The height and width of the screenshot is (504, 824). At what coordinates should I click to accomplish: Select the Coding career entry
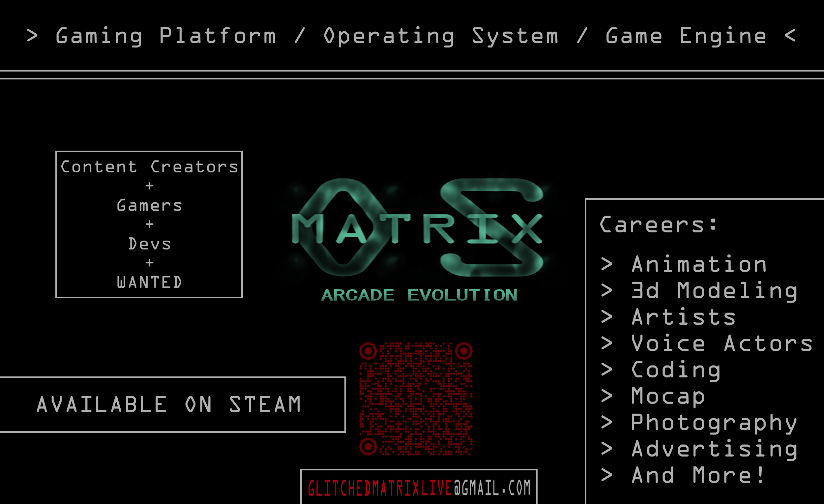661,370
